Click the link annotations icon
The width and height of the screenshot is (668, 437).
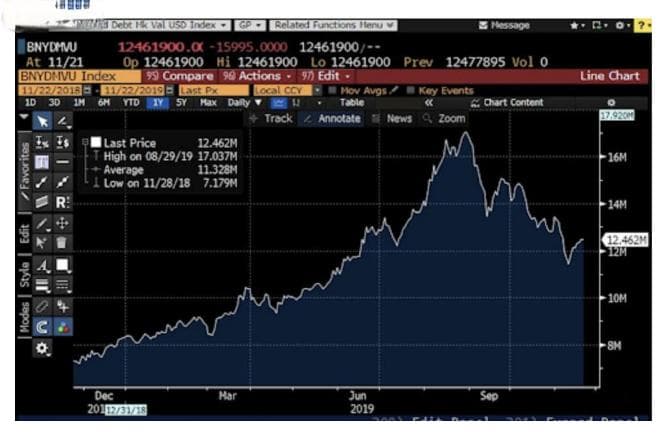click(x=42, y=306)
